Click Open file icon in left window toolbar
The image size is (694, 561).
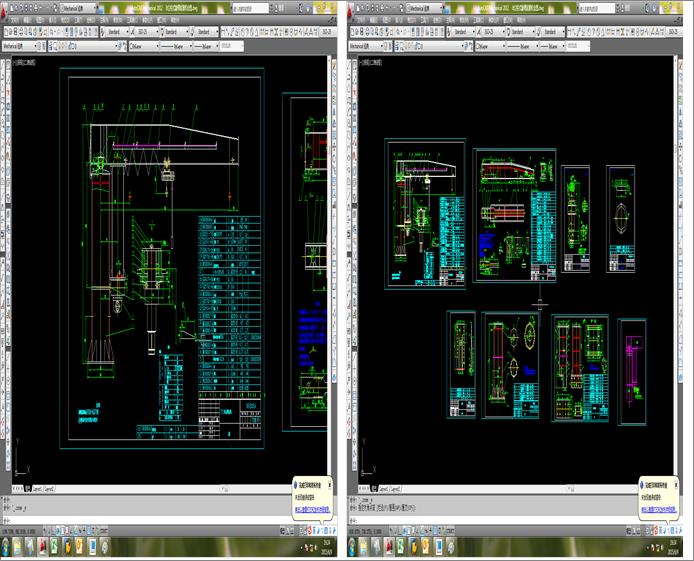10,32
